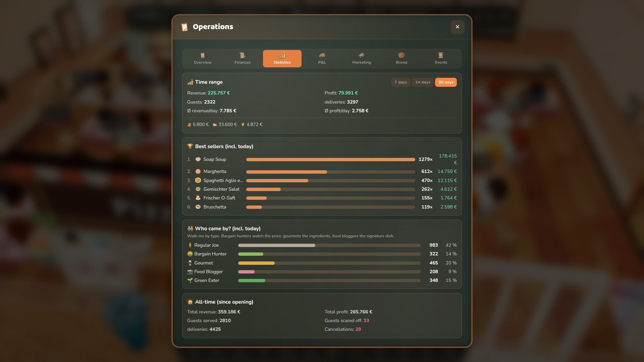Click the Margherita pizza icon
Image resolution: width=644 pixels, height=362 pixels.
[198, 171]
